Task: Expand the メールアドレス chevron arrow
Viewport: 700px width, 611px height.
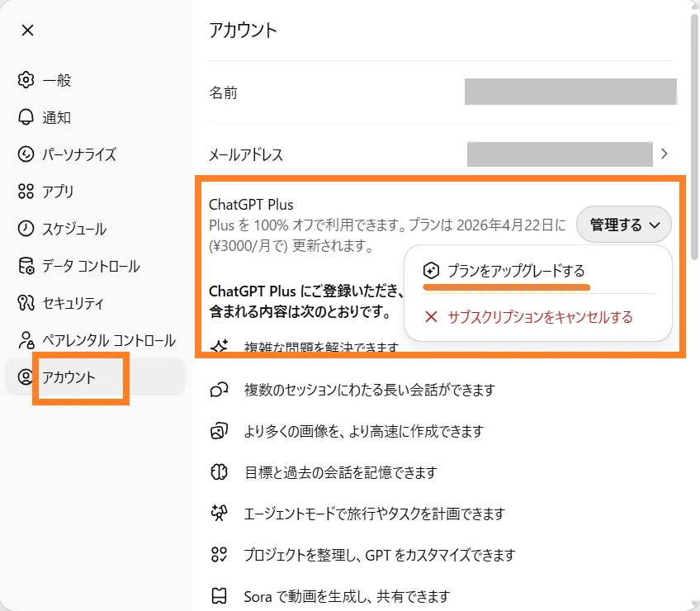Action: click(x=665, y=154)
